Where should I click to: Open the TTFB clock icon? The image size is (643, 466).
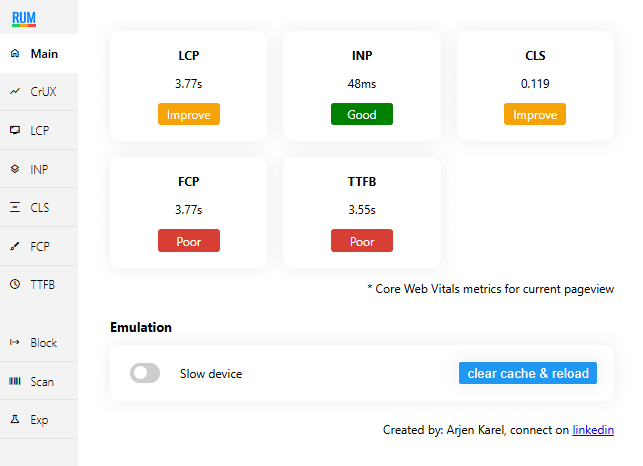pyautogui.click(x=15, y=284)
